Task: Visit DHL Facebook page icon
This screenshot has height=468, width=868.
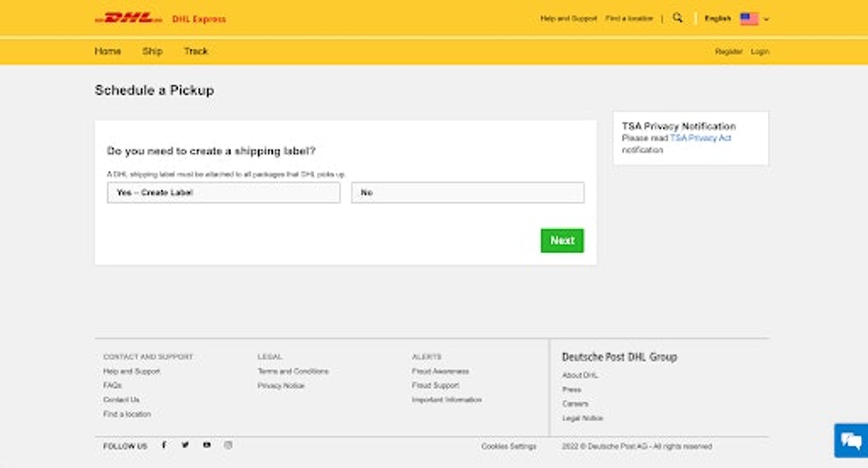Action: 164,445
